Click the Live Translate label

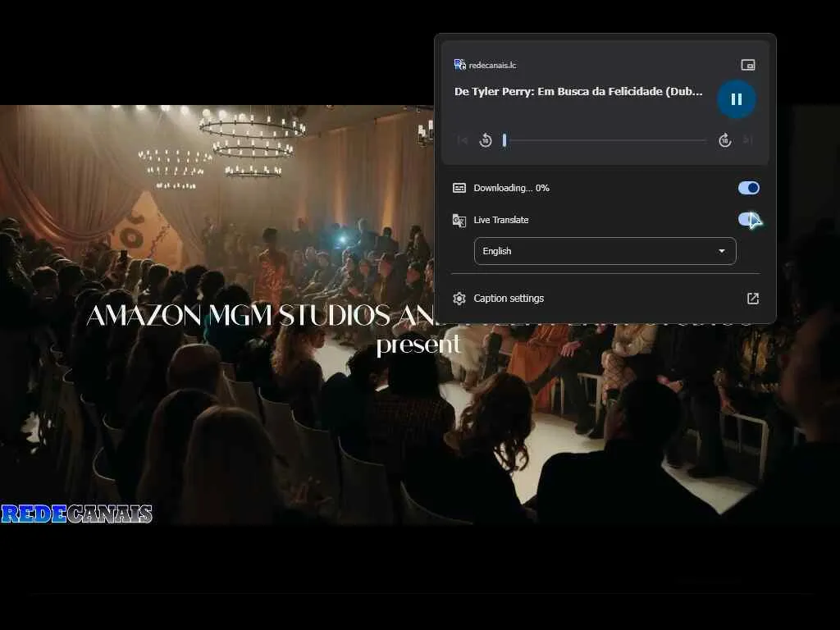[501, 220]
